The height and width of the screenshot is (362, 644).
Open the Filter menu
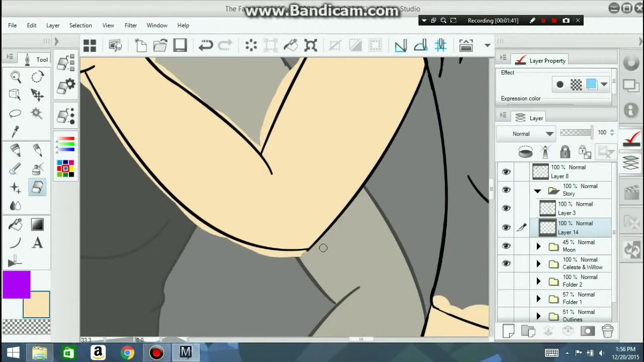click(x=131, y=25)
